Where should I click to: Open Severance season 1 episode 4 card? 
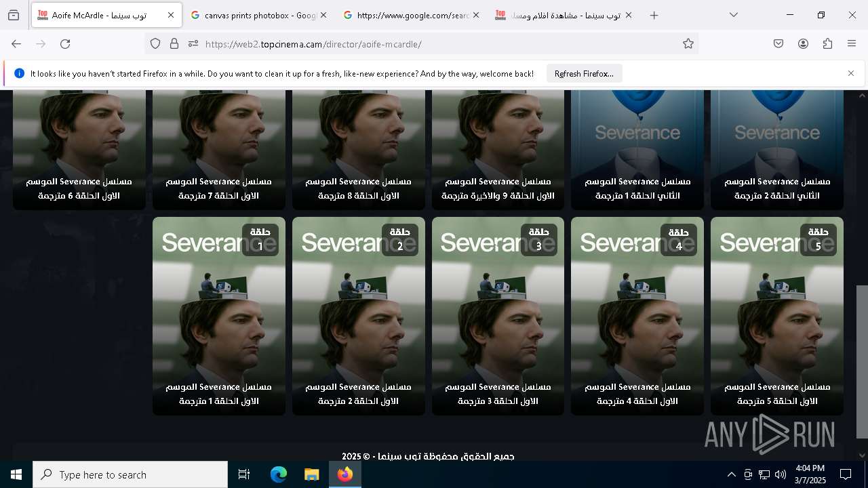[x=637, y=316]
